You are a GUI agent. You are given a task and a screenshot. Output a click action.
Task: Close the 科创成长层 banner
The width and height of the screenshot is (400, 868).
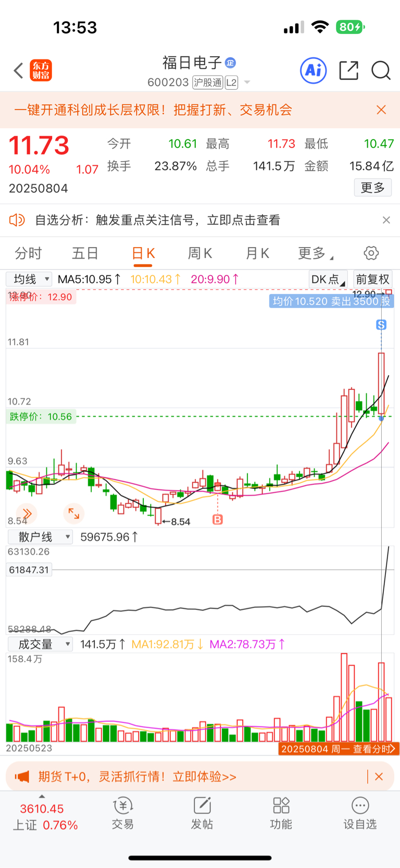[x=381, y=110]
